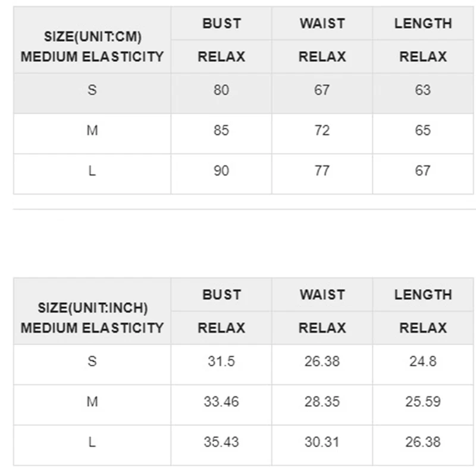Click the WAIST header in the centimeter table
This screenshot has width=476, height=476.
[x=322, y=24]
